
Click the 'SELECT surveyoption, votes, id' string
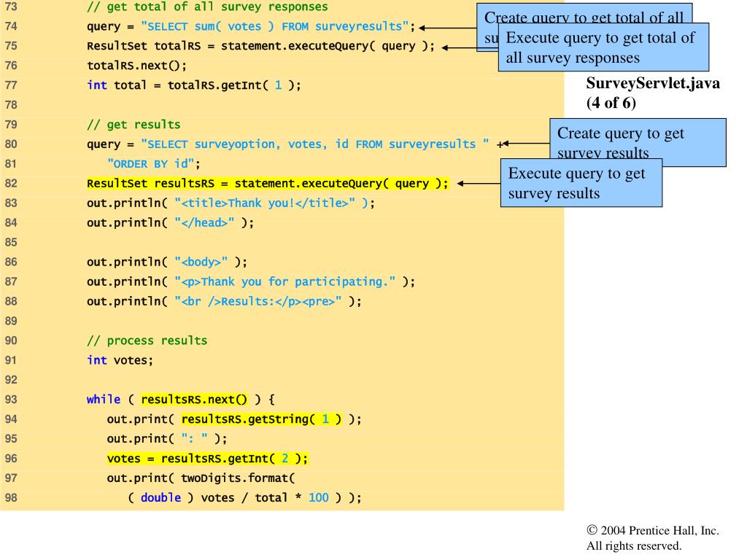point(315,144)
